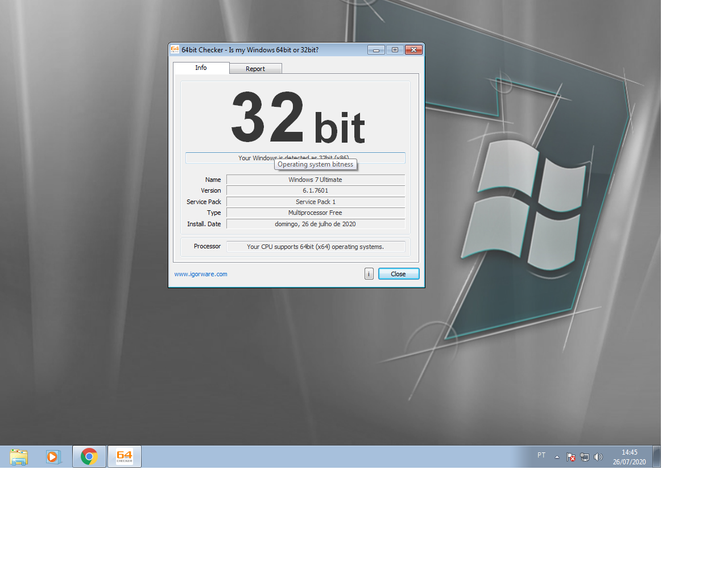Select the version value 6.1.7601
Viewport: 728px width, 582px height.
coord(316,190)
